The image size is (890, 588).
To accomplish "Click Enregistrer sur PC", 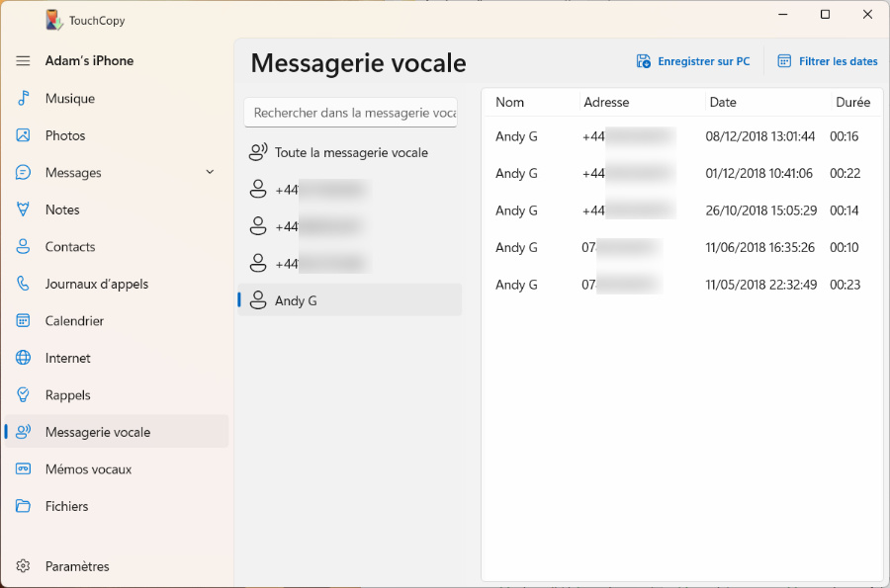I will 693,60.
